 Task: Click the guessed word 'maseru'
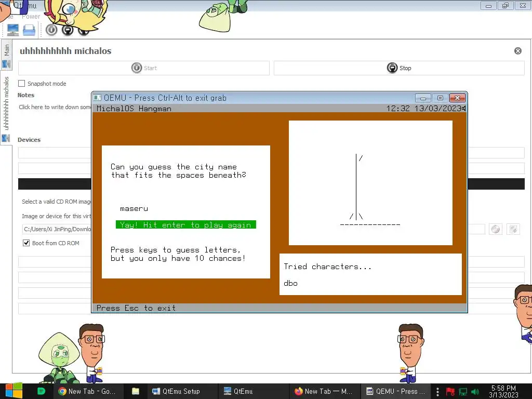134,209
